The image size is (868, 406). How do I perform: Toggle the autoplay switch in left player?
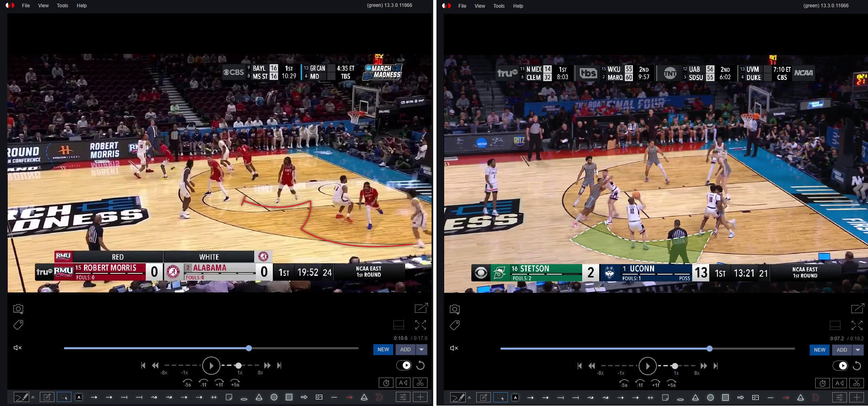click(x=404, y=365)
